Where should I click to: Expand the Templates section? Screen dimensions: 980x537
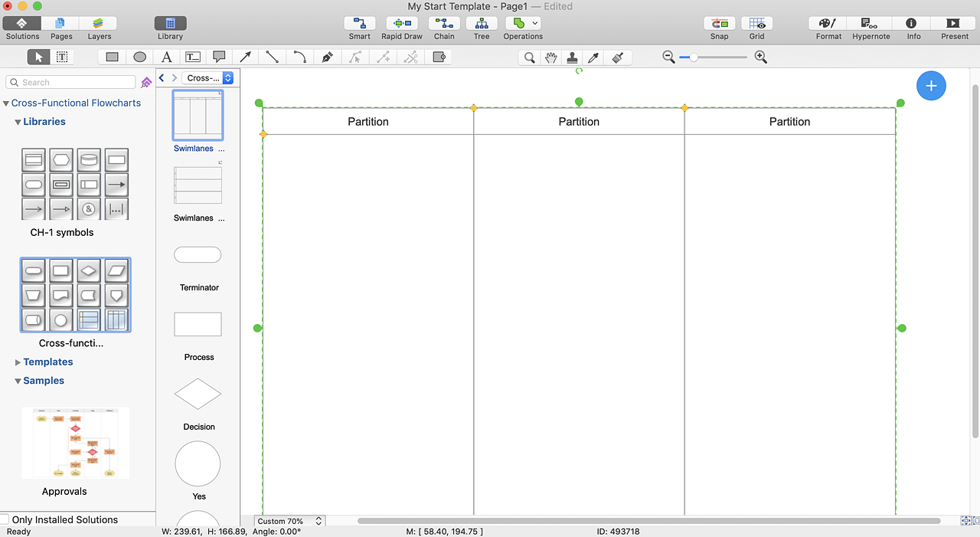coord(18,362)
